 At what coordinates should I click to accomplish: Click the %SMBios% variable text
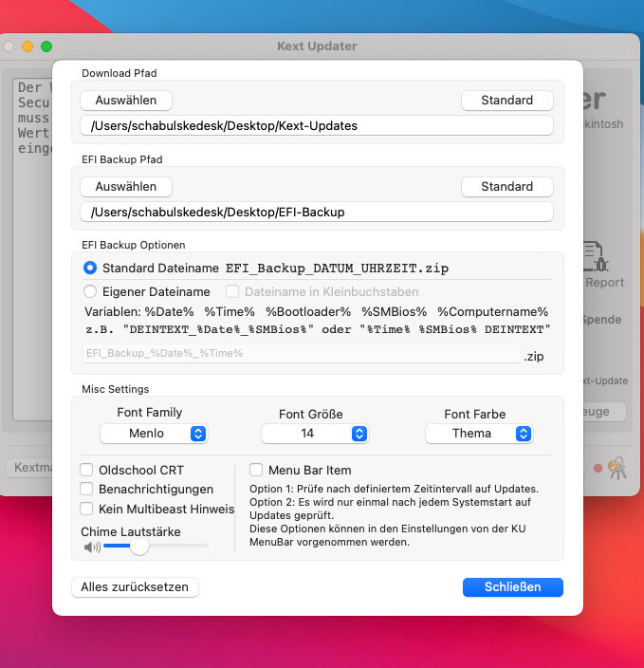click(x=394, y=312)
